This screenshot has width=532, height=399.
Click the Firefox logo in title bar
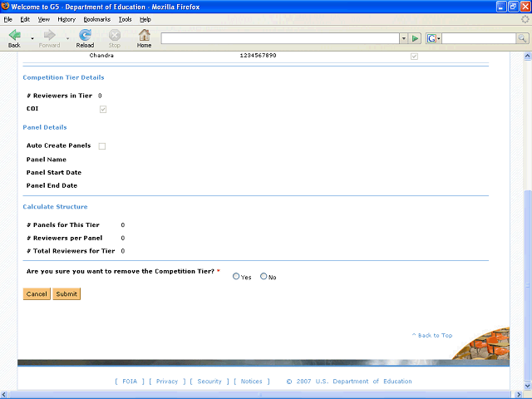[5, 6]
